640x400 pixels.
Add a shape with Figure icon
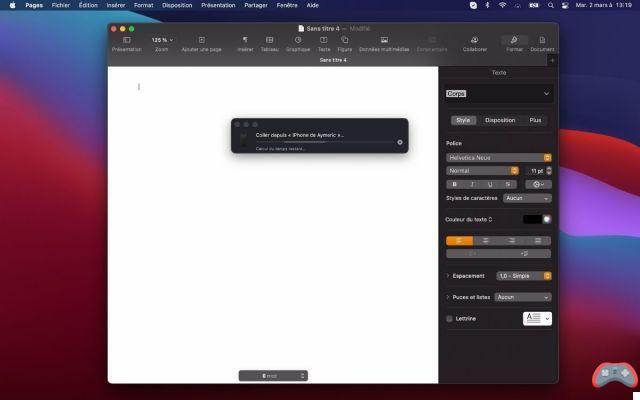tap(344, 40)
